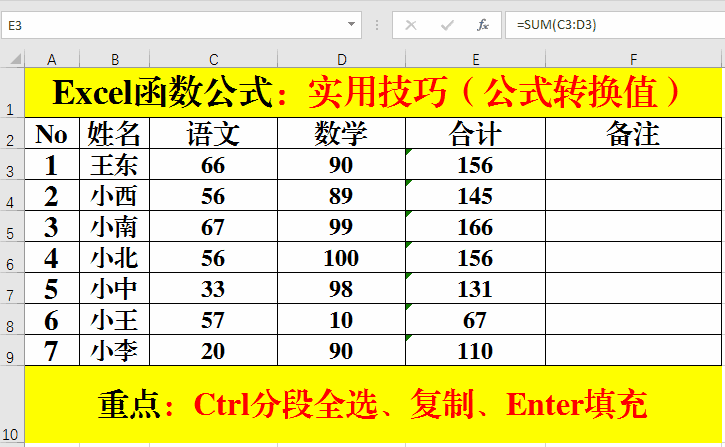Select column F header
The image size is (725, 447).
[633, 59]
